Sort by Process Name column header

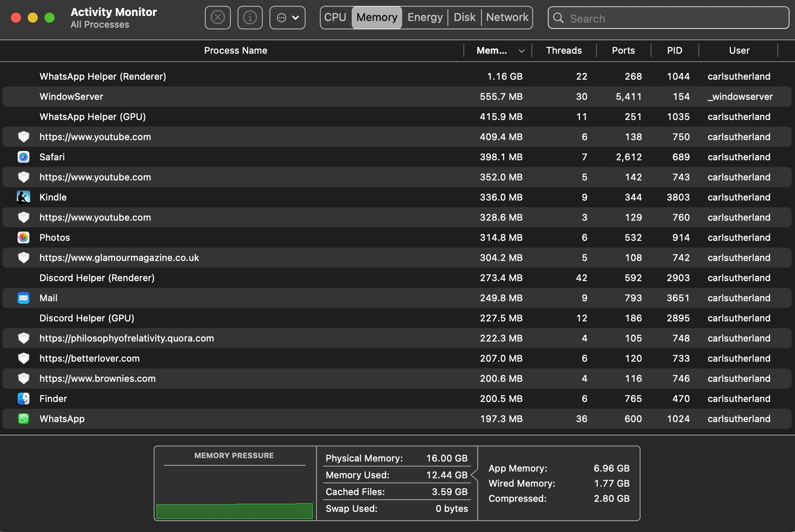[235, 50]
